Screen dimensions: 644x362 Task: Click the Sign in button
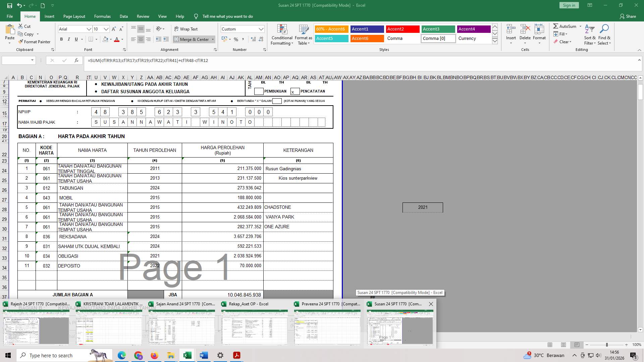pos(569,5)
